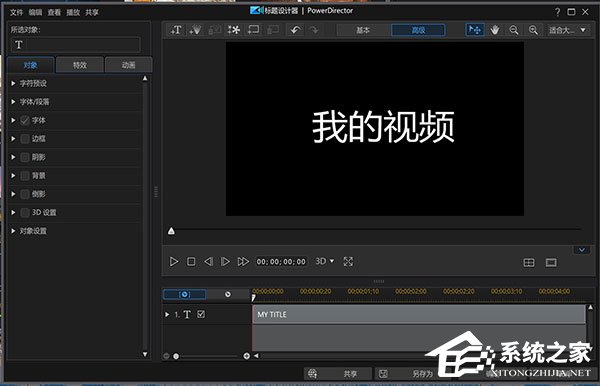Click the timeline zoom in plus icon
This screenshot has height=386, width=600.
246,356
